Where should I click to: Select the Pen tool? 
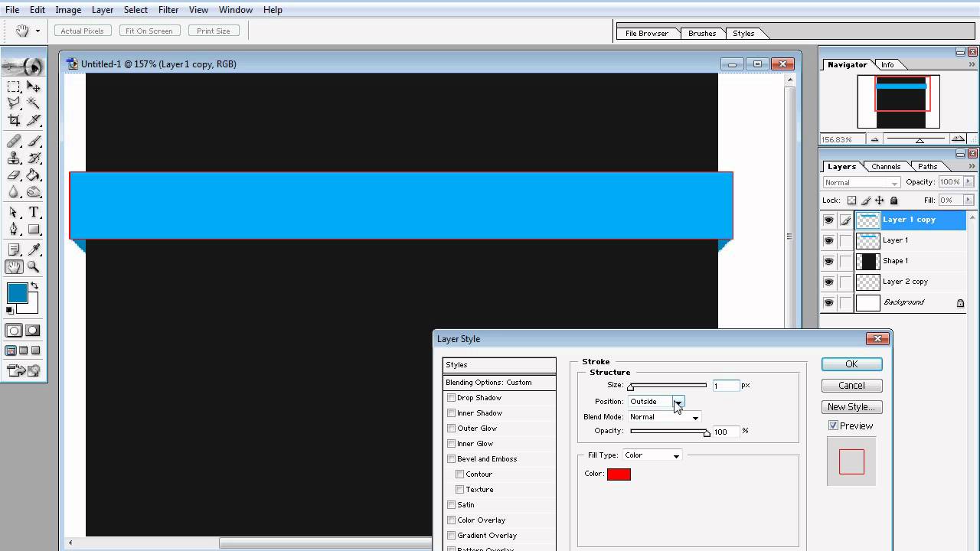tap(14, 229)
